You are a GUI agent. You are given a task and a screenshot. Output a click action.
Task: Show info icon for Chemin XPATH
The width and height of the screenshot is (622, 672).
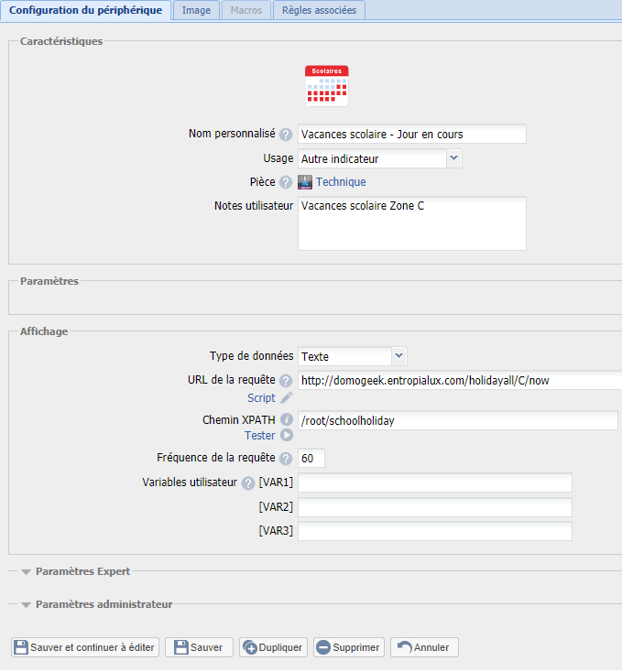pyautogui.click(x=287, y=419)
